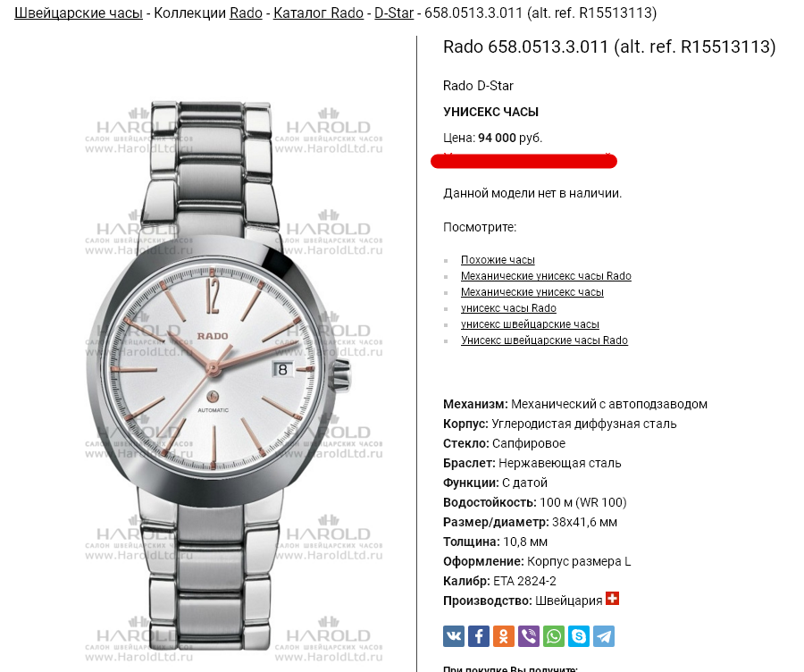Go to the Каталог Rado breadcrumb
The height and width of the screenshot is (672, 804).
pyautogui.click(x=318, y=13)
